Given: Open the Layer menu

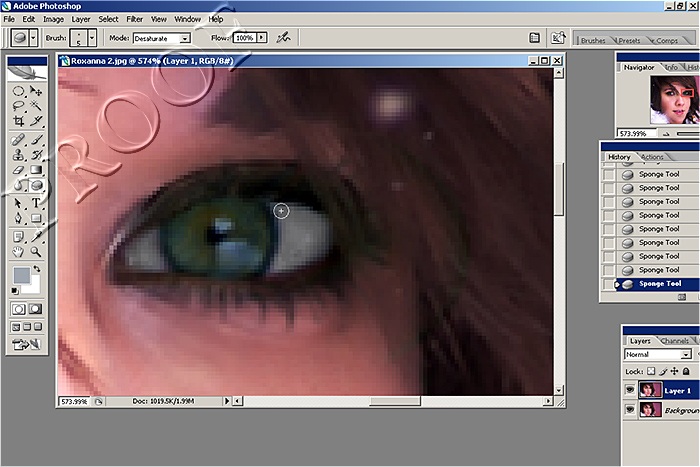Looking at the screenshot, I should (x=81, y=19).
